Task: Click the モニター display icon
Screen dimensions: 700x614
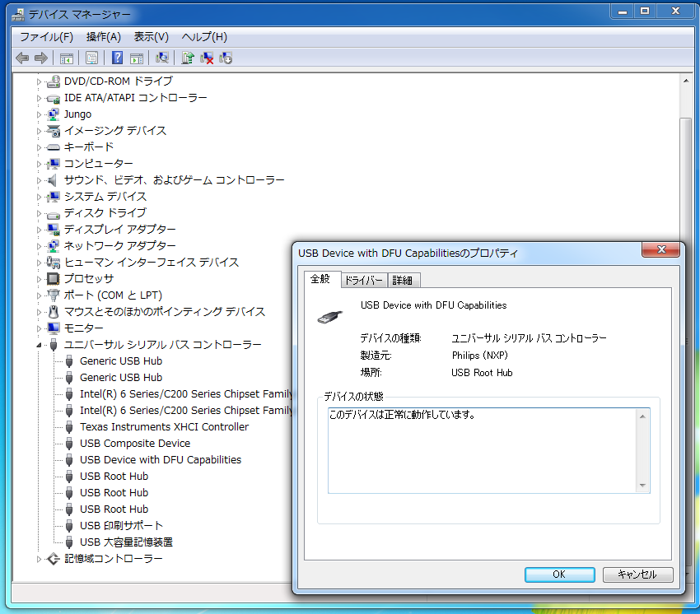Action: tap(54, 328)
